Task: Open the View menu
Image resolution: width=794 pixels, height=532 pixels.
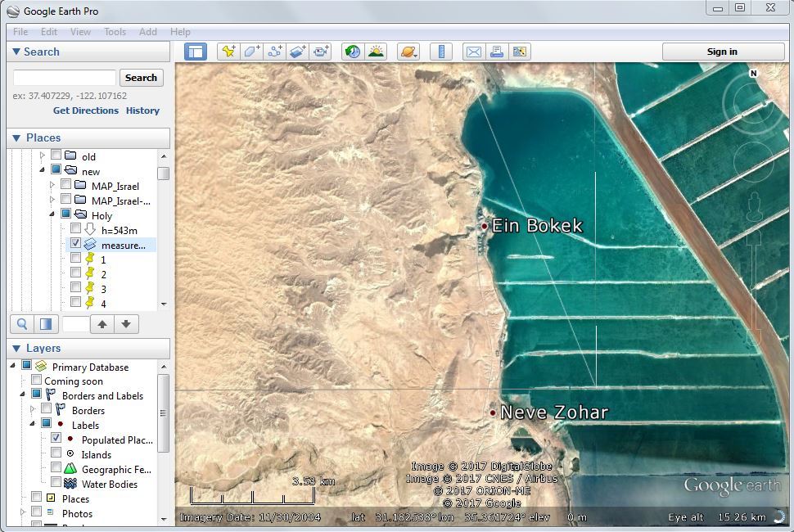Action: (80, 32)
